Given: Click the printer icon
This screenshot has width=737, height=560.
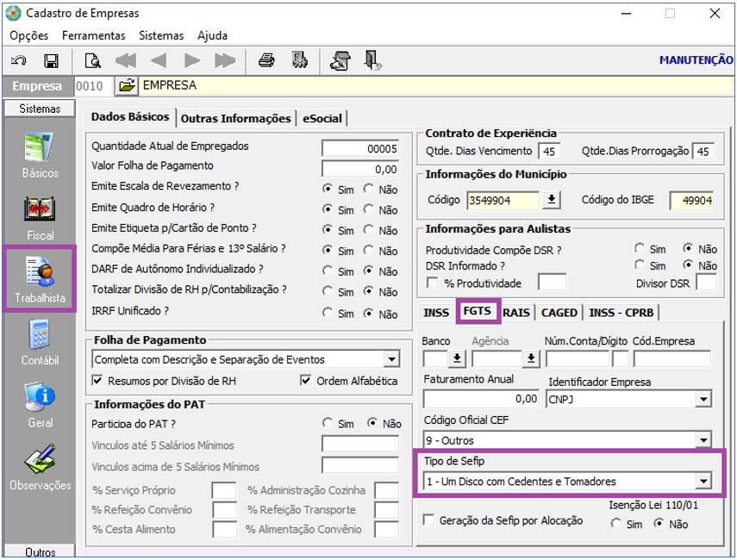Looking at the screenshot, I should (266, 60).
